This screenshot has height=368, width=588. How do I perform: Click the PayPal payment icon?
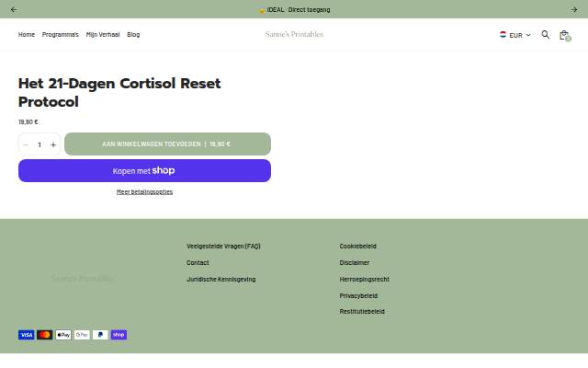click(x=100, y=335)
